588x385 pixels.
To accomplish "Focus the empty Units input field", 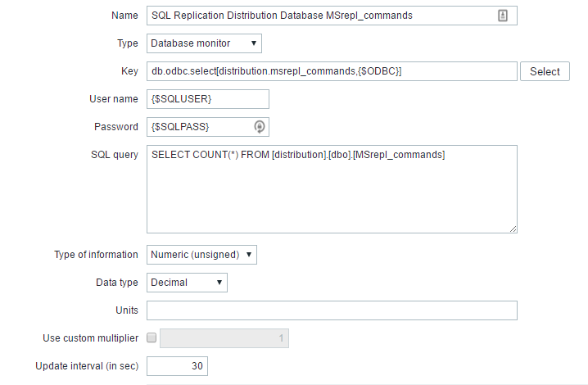I will point(331,310).
